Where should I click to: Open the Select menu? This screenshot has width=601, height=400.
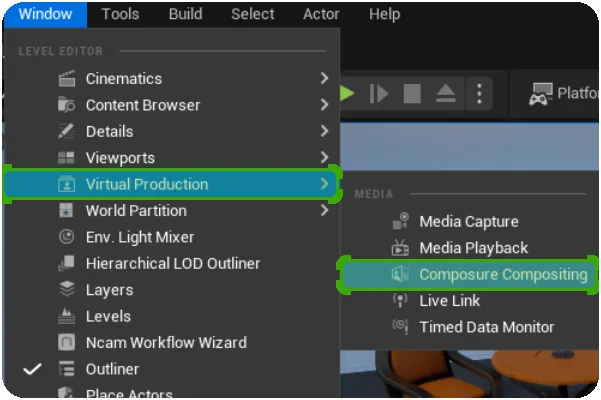point(253,14)
